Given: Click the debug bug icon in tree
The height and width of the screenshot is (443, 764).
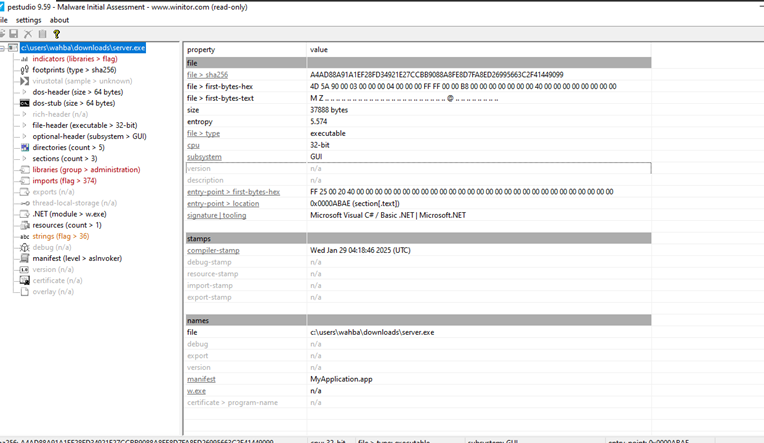Looking at the screenshot, I should pos(24,248).
